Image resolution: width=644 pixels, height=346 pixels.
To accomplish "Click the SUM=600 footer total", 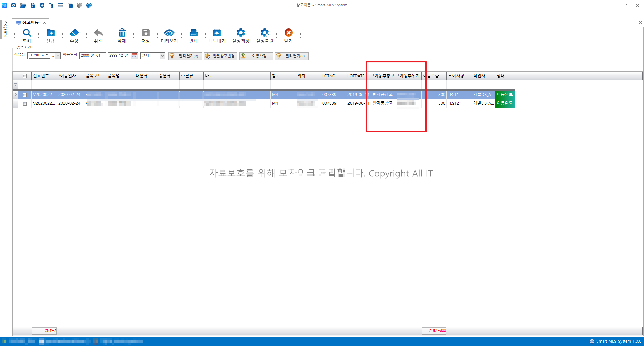I will (434, 331).
